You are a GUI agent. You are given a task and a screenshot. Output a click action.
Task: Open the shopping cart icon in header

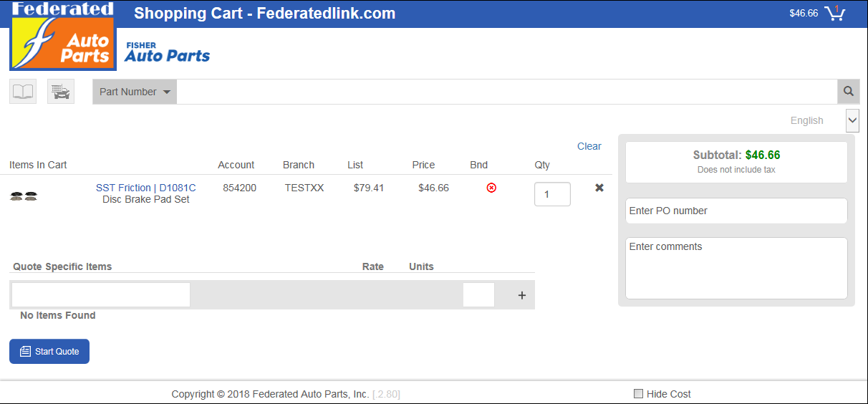[834, 13]
